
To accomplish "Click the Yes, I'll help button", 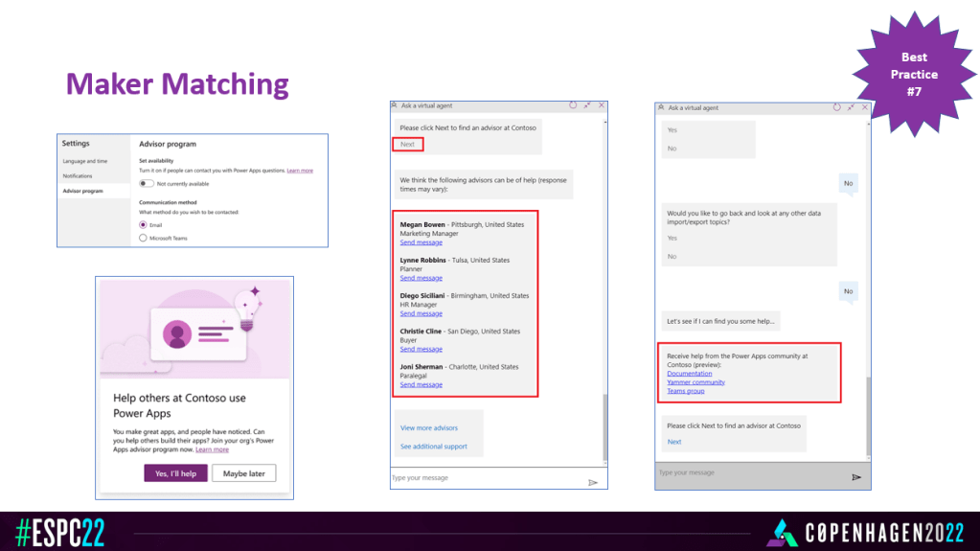I will coord(175,473).
